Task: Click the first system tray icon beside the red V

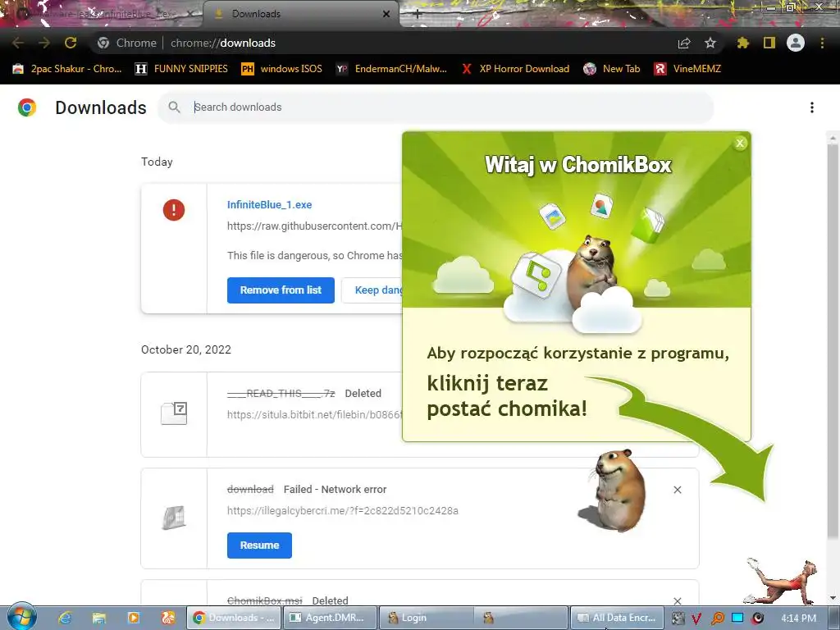Action: pyautogui.click(x=678, y=619)
